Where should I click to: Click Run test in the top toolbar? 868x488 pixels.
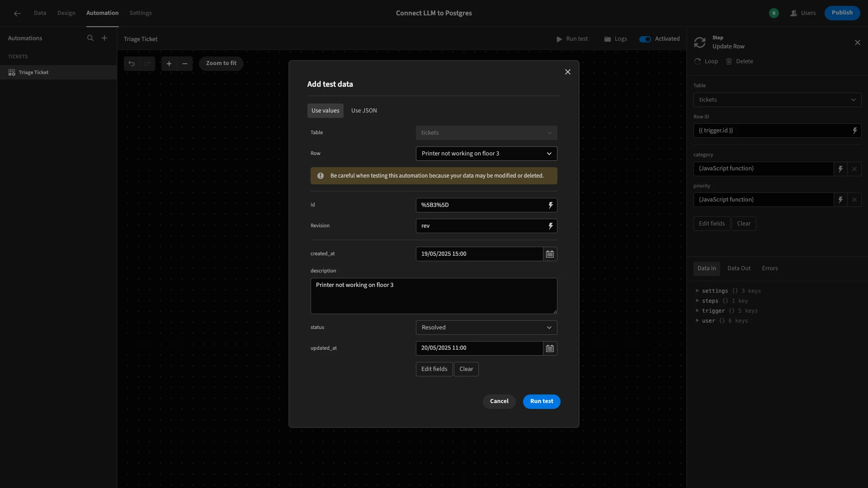[572, 39]
